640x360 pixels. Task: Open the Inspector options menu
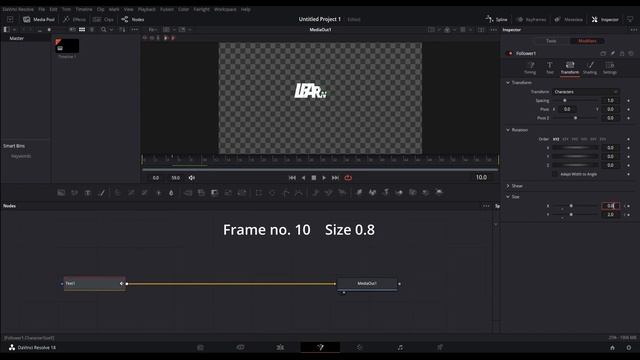pos(633,30)
